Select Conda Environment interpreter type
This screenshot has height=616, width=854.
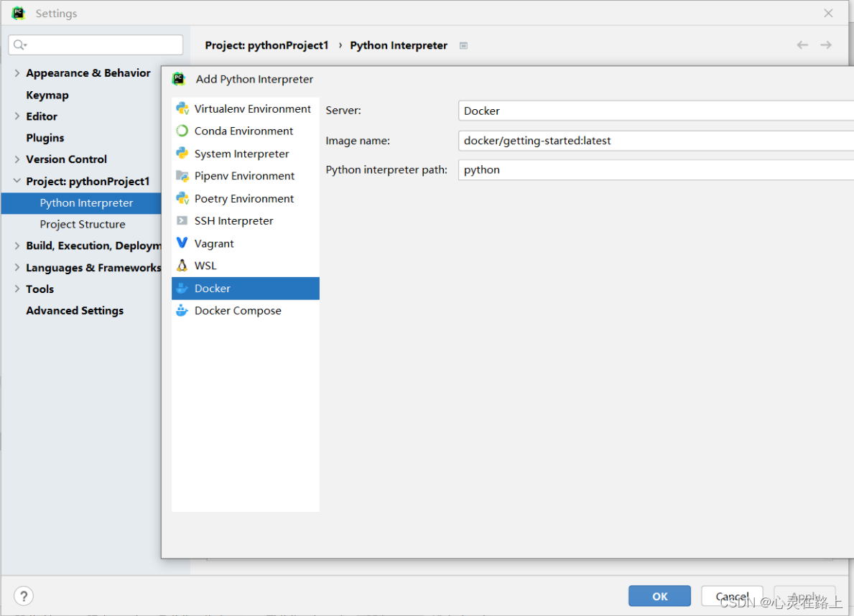point(246,131)
